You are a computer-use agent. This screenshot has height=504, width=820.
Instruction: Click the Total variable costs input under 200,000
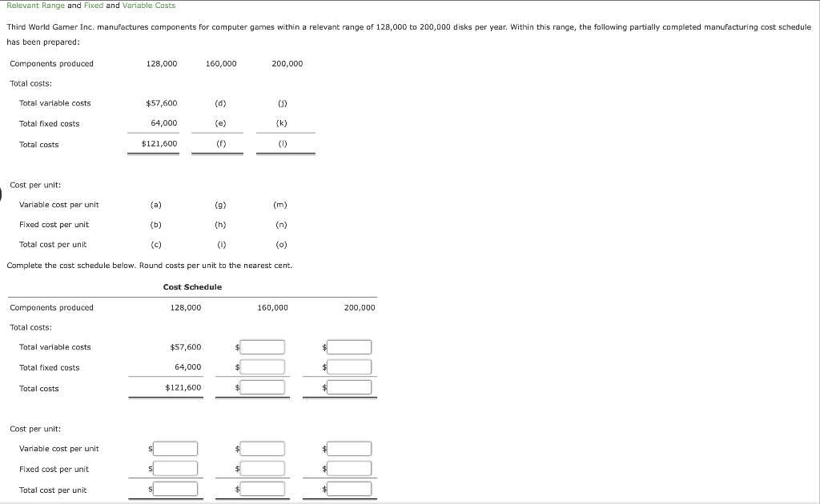350,346
